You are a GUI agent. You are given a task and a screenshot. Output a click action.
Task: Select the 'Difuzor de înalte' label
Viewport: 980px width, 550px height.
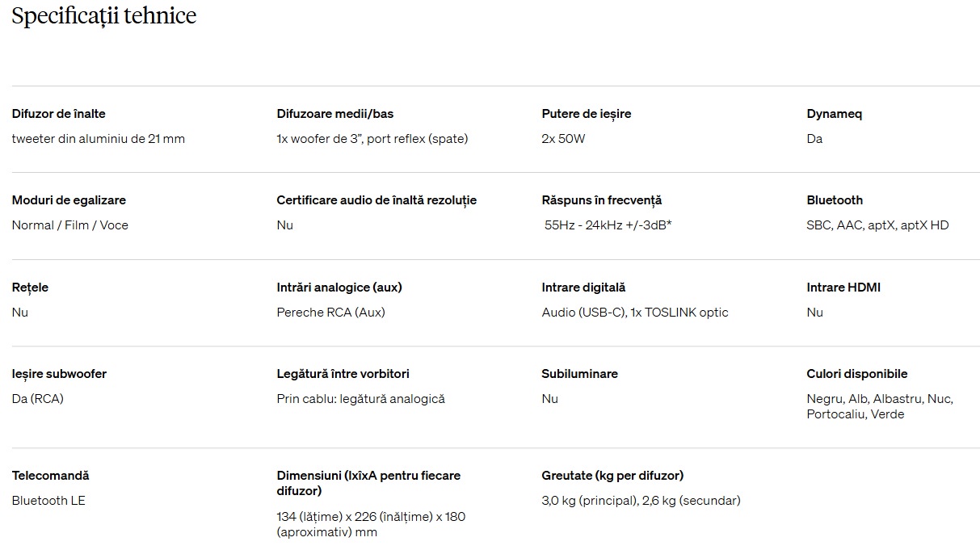pyautogui.click(x=59, y=114)
